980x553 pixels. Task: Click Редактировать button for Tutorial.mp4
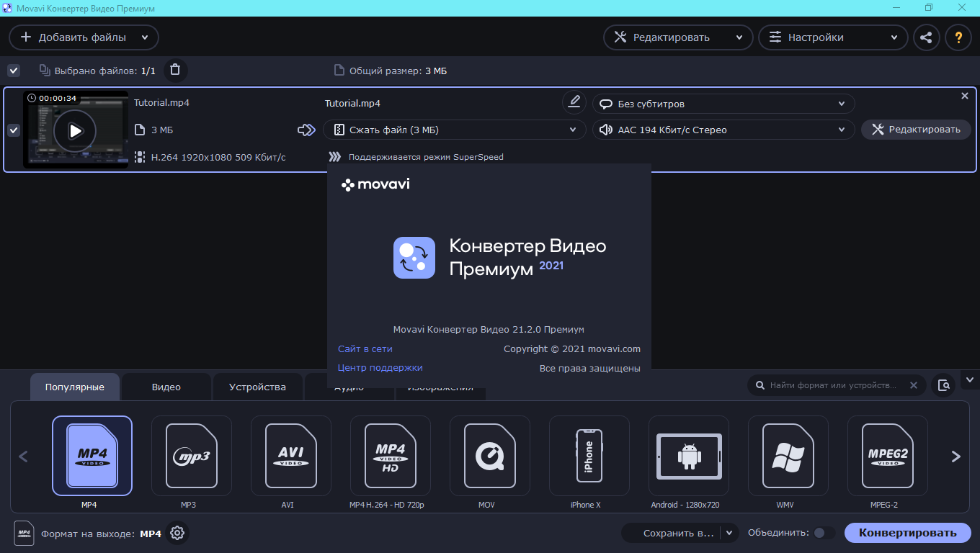pyautogui.click(x=916, y=130)
